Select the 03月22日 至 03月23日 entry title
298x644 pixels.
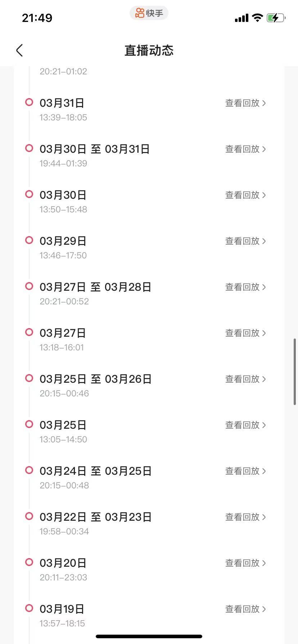tap(95, 517)
